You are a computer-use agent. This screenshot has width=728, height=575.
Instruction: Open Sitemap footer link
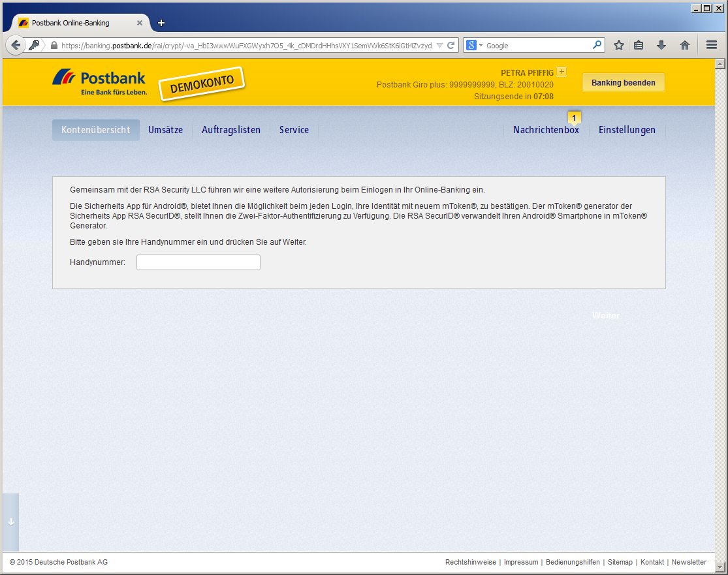click(x=620, y=562)
